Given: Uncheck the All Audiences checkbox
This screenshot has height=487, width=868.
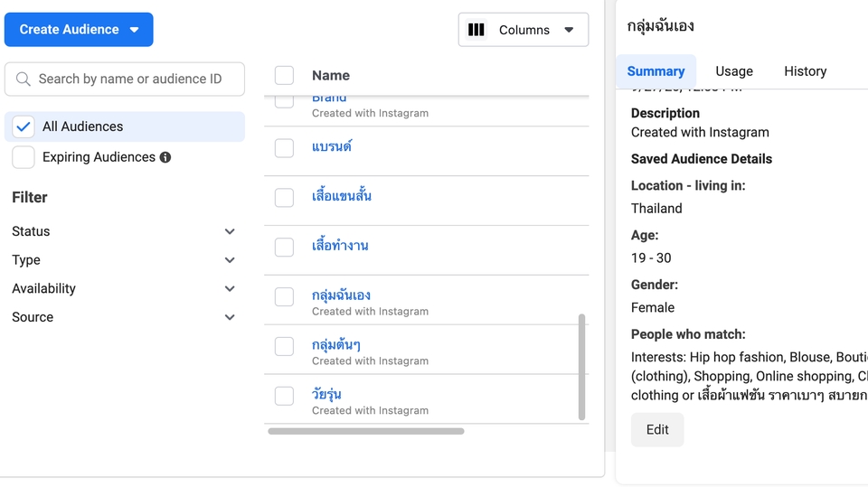Looking at the screenshot, I should point(24,126).
